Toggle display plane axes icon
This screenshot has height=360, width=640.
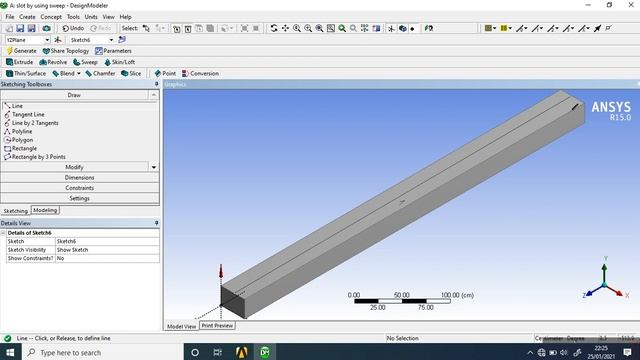pyautogui.click(x=391, y=28)
